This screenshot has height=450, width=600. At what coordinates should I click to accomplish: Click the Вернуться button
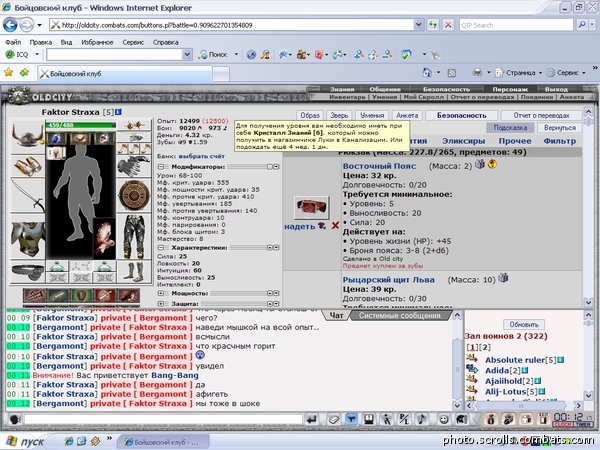(559, 127)
